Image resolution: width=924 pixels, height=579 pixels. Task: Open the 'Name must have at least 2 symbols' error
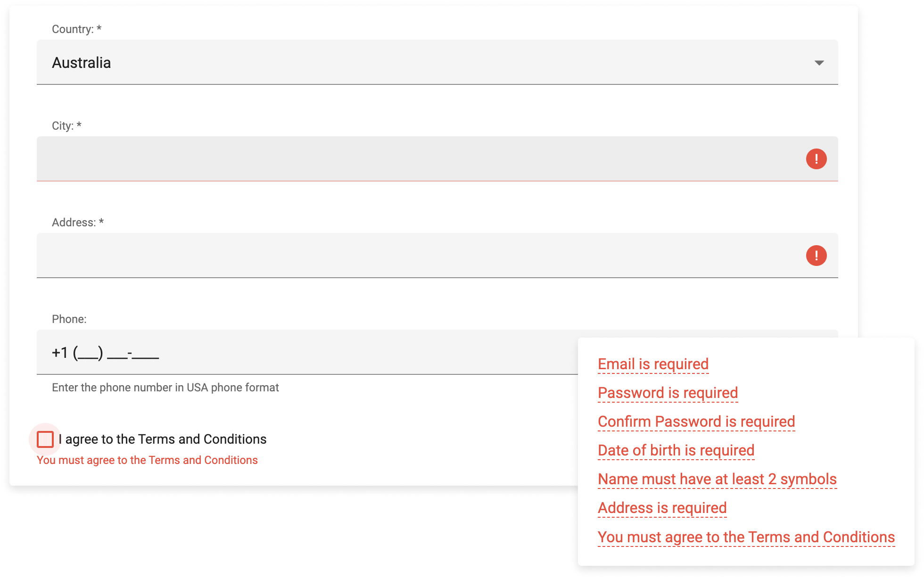[717, 479]
